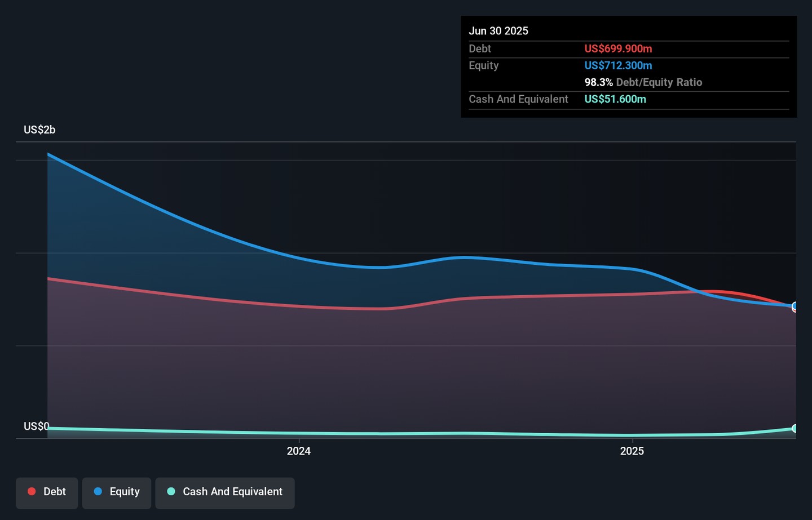Select the Equity endpoint marker at chart's right edge

795,306
